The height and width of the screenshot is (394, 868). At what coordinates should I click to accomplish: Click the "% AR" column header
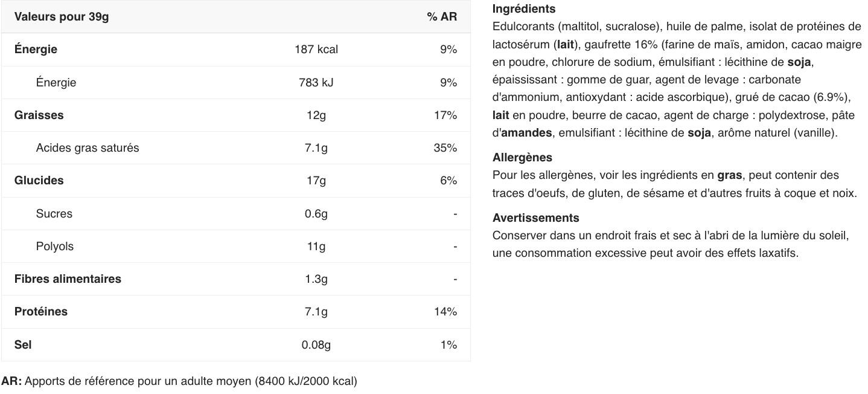442,17
